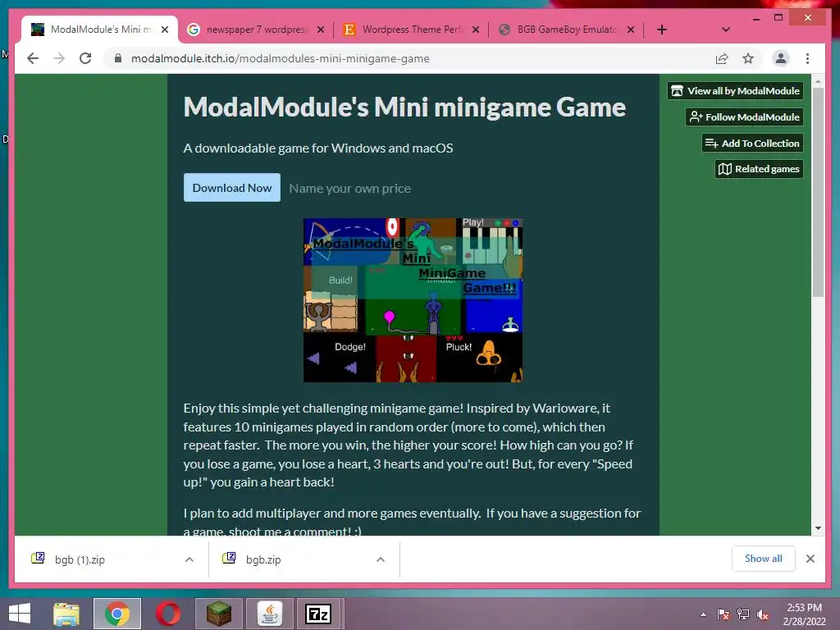The image size is (840, 630).
Task: Click the padlock site info icon
Action: coord(118,58)
